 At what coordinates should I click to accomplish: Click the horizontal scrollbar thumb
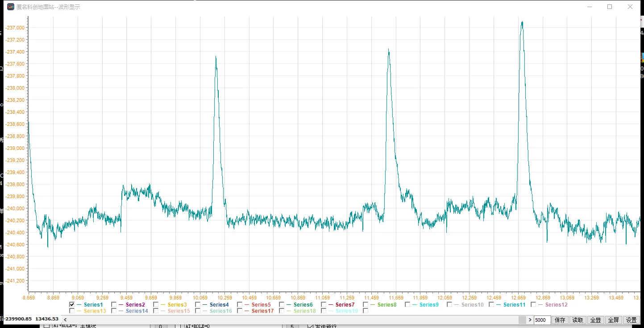(x=522, y=320)
